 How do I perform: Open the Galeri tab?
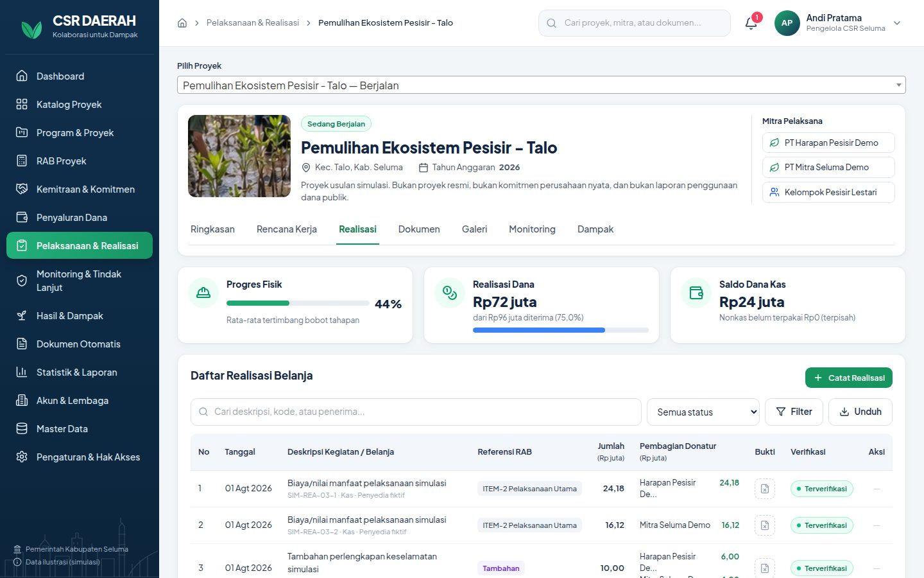(x=474, y=229)
